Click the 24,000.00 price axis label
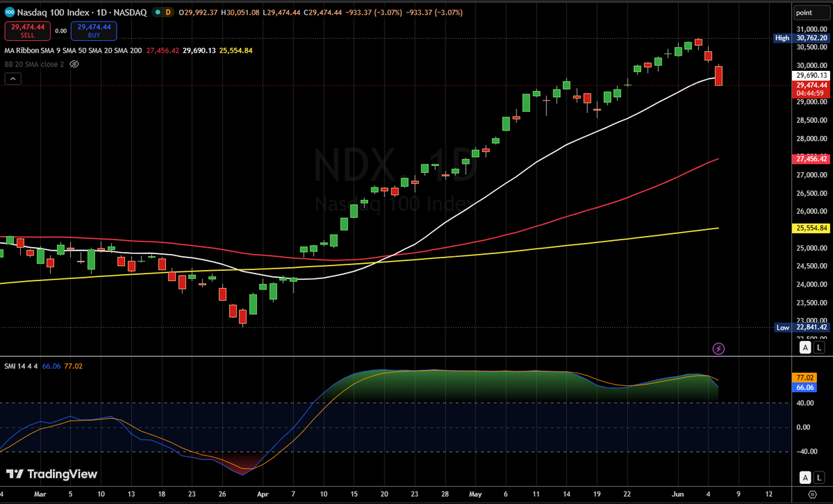The height and width of the screenshot is (504, 833). point(811,285)
